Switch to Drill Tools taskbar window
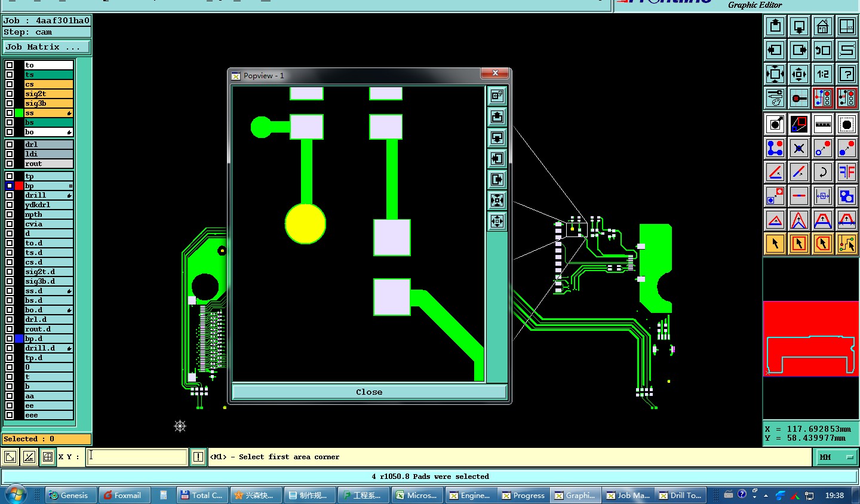The image size is (860, 504). 681,495
